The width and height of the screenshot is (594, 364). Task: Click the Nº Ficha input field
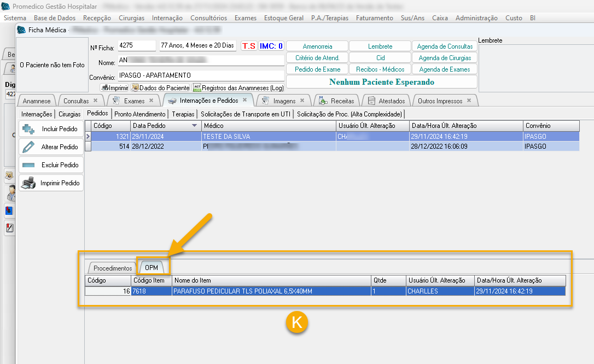[x=137, y=46]
